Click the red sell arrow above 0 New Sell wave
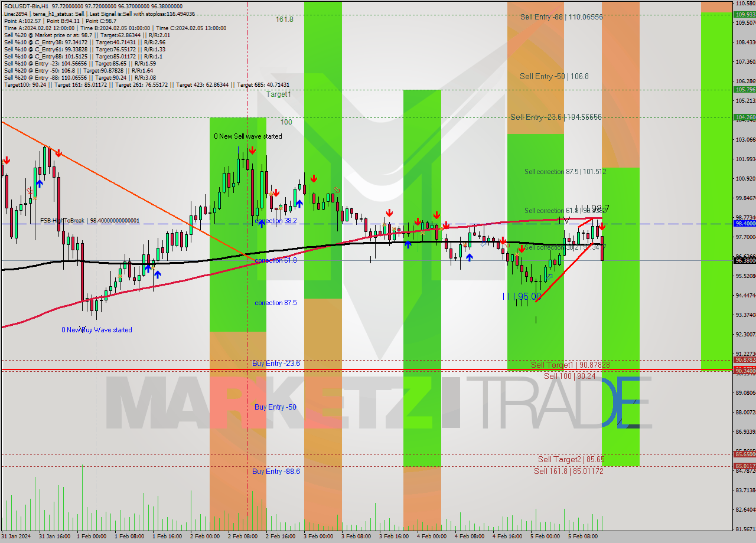 coord(252,151)
